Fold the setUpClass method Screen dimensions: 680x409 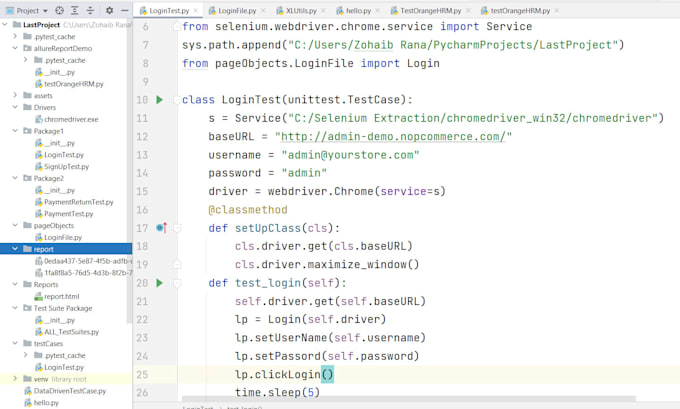click(x=177, y=228)
